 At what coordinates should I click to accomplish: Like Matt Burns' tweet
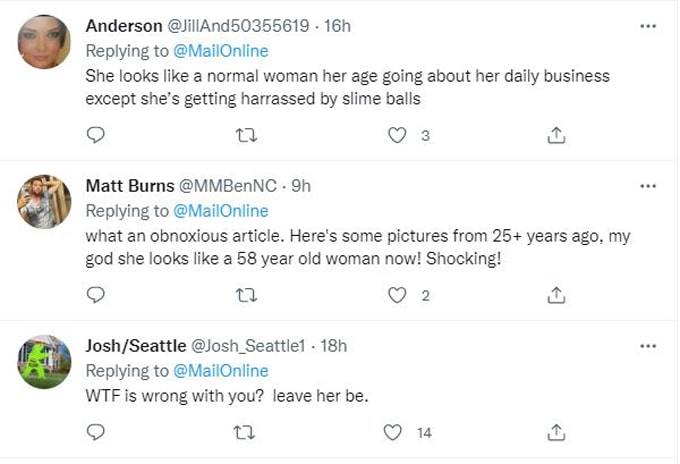pos(397,294)
